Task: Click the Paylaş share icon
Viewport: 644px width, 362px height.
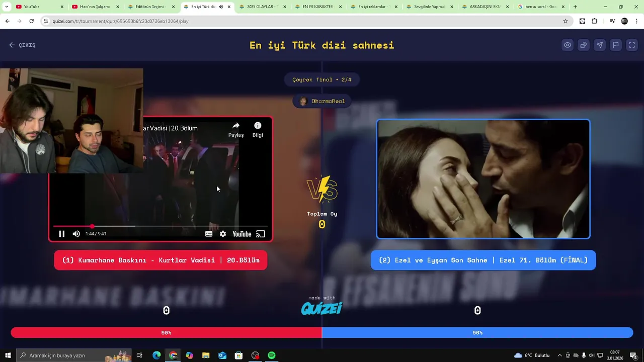Action: click(x=236, y=129)
